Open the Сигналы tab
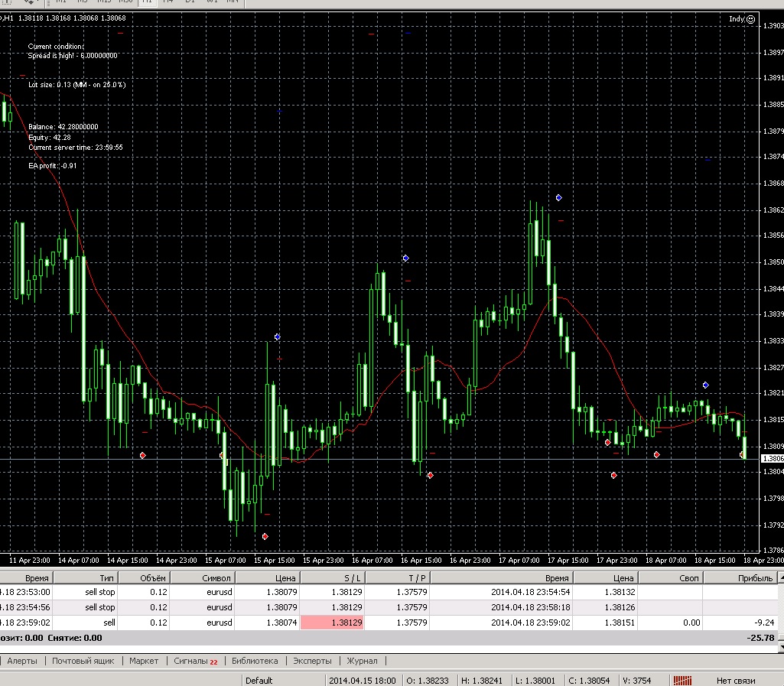 click(195, 661)
